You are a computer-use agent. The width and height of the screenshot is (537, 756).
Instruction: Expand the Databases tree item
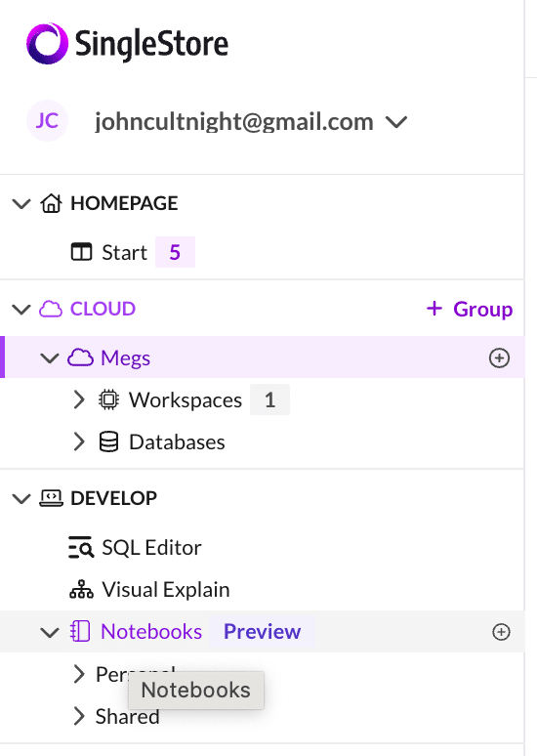click(79, 442)
